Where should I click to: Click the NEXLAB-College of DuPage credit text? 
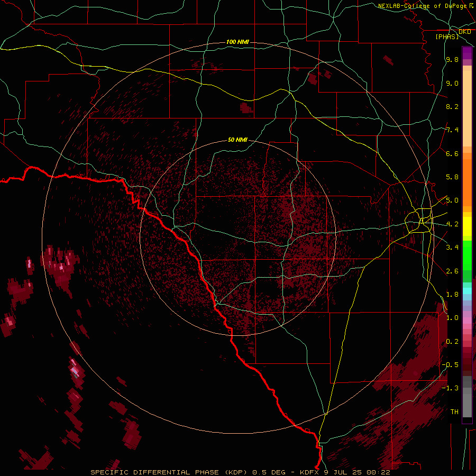point(422,6)
